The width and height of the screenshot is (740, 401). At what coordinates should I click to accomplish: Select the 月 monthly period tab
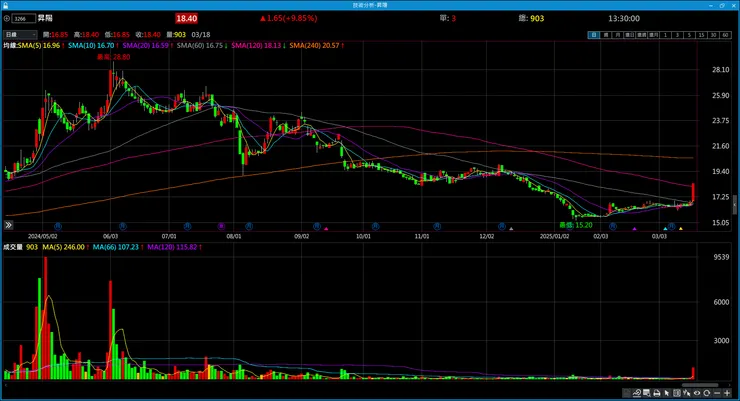617,35
